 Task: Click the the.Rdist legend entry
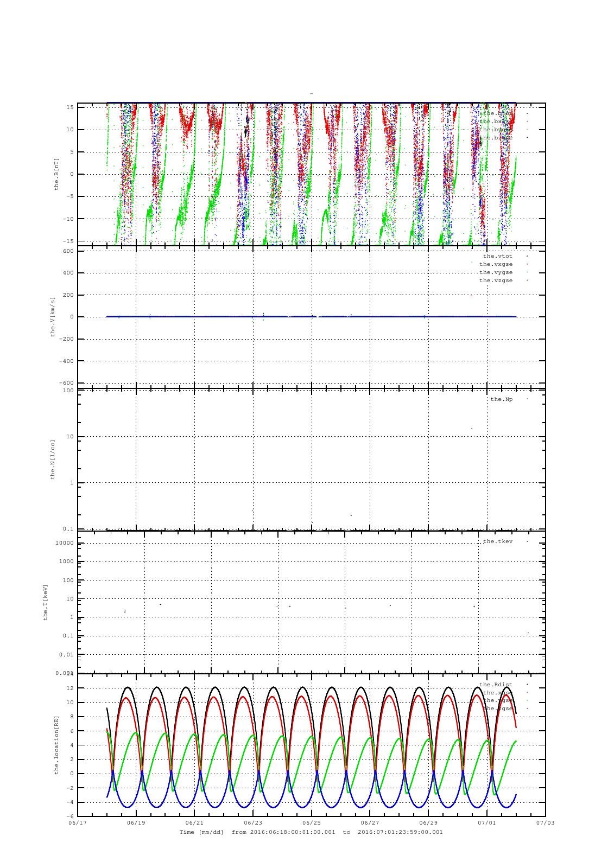click(496, 685)
